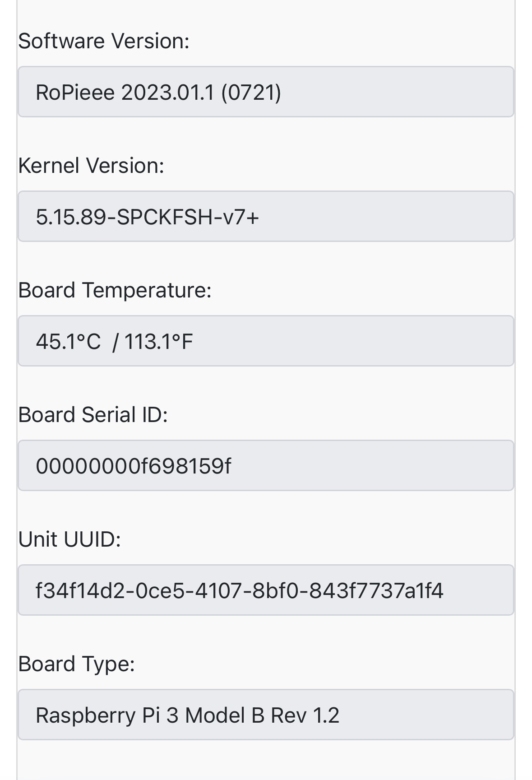Click the (0721) build number text

pos(251,93)
